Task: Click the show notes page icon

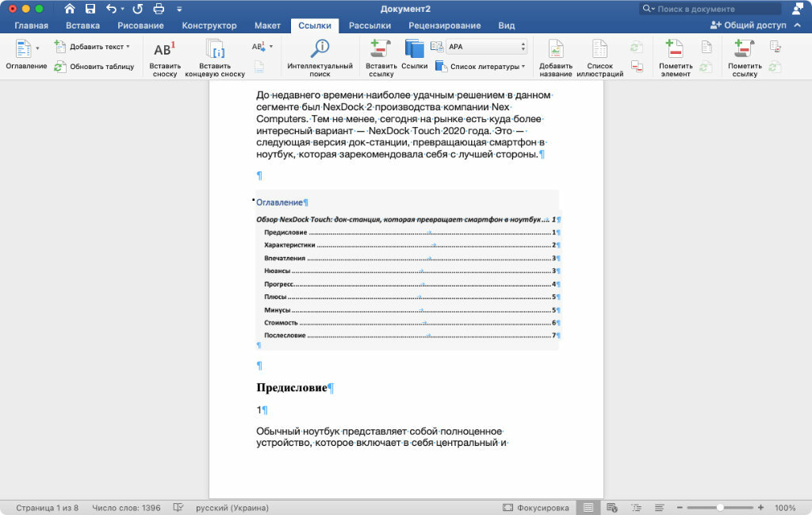Action: click(259, 67)
